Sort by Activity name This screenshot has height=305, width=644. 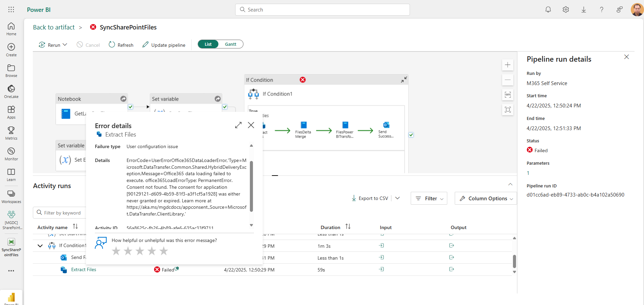pyautogui.click(x=75, y=226)
